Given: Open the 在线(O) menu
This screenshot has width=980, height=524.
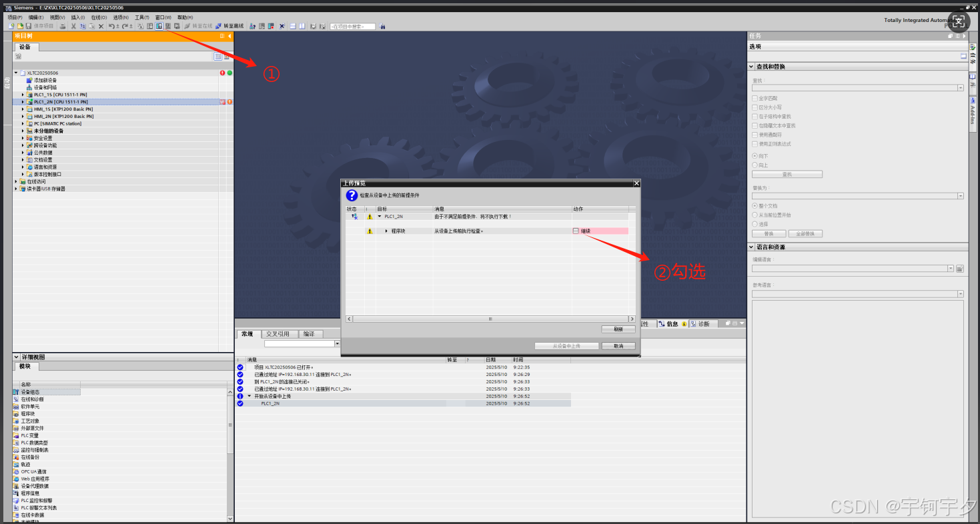Looking at the screenshot, I should [x=99, y=17].
